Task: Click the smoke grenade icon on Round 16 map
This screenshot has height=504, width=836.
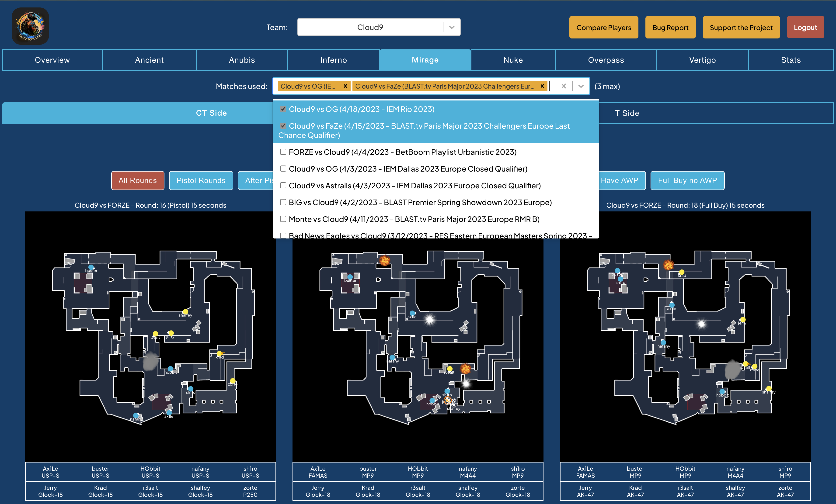Action: coord(150,361)
